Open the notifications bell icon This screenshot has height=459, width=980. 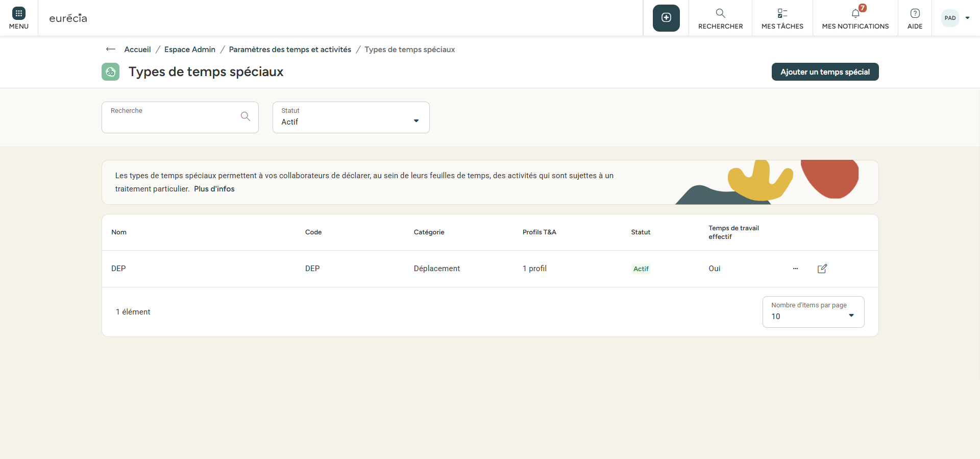[x=855, y=14]
